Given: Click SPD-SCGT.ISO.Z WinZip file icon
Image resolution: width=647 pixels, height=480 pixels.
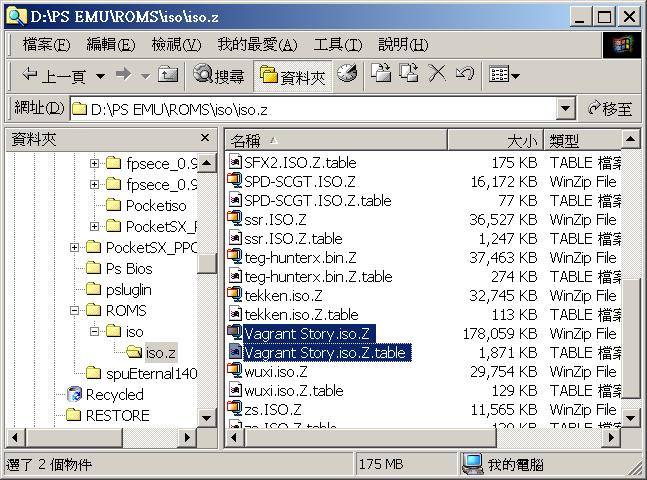Looking at the screenshot, I should pyautogui.click(x=235, y=180).
